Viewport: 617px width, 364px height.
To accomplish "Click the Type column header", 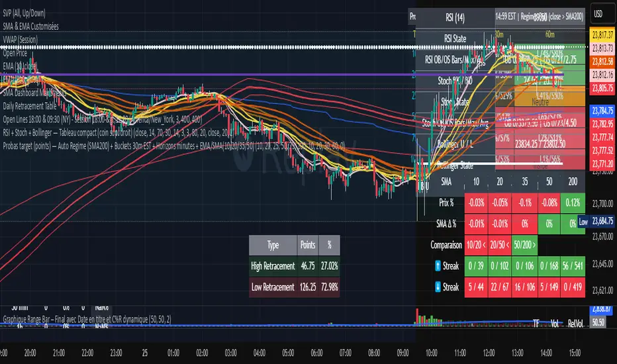I will [273, 245].
